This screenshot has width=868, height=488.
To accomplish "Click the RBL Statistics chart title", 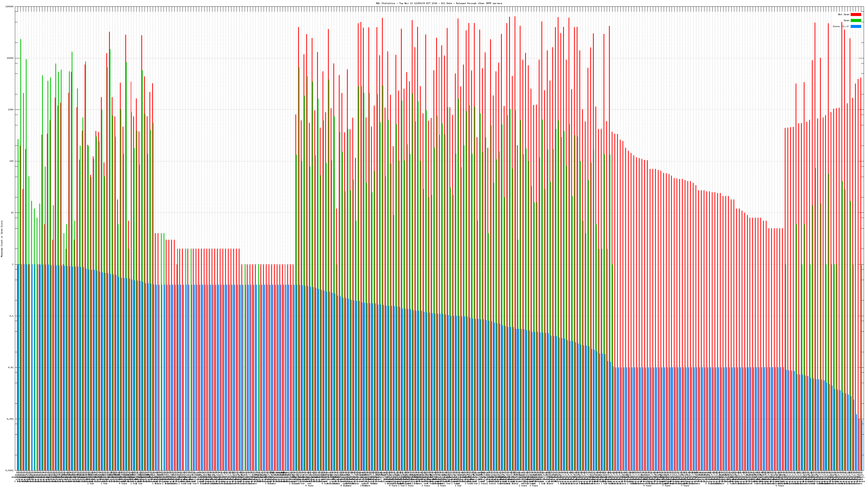I will [x=439, y=3].
